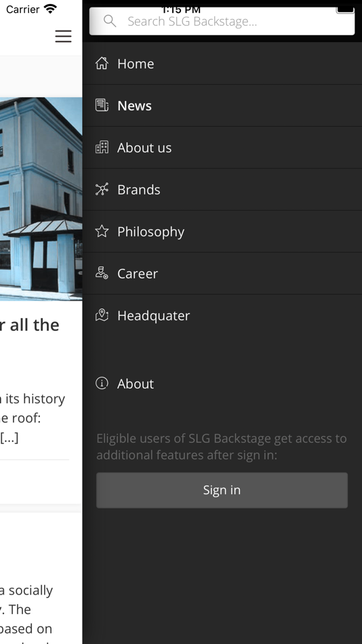This screenshot has width=362, height=644.
Task: Click the Sign in button
Action: (x=222, y=490)
